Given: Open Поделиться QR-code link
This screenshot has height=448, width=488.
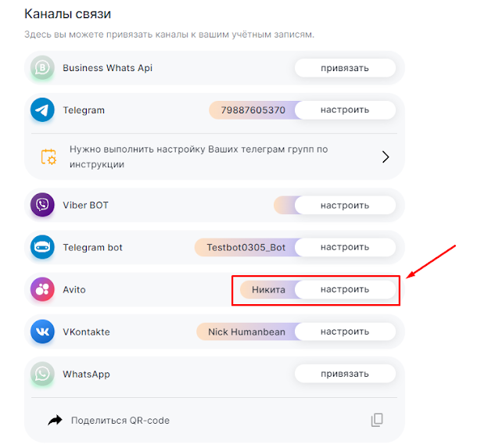Looking at the screenshot, I should coord(120,421).
